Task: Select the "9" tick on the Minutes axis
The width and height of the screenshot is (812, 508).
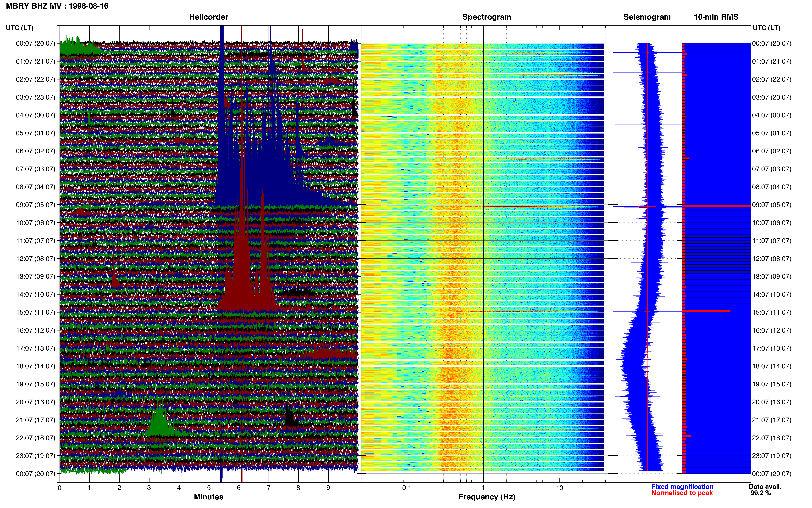Action: point(328,488)
